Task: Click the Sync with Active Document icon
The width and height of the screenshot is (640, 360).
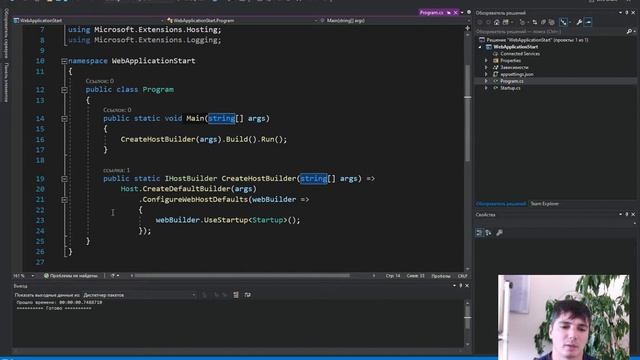Action: coord(534,22)
